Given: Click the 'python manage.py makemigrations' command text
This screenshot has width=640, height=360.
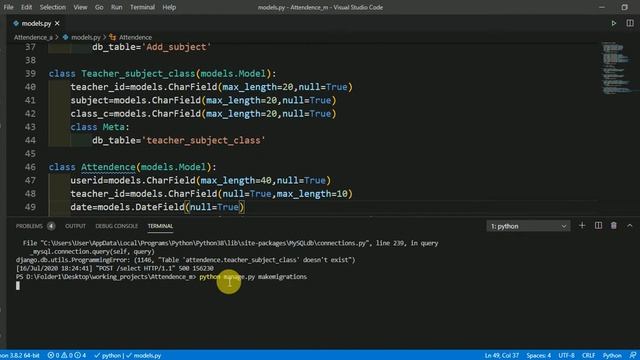Looking at the screenshot, I should point(253,277).
